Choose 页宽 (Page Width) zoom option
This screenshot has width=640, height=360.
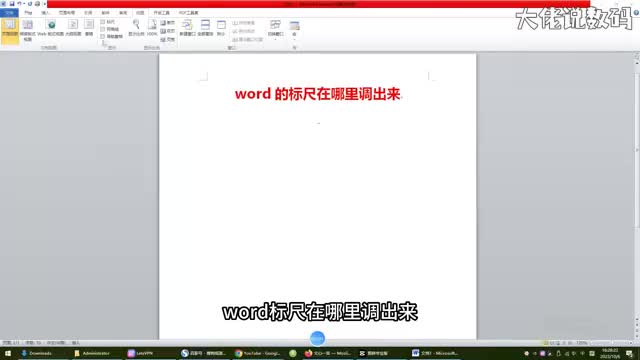(x=168, y=40)
